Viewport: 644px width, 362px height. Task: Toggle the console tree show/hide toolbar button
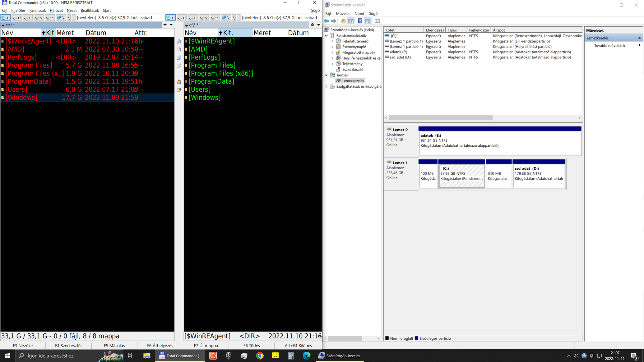(351, 21)
